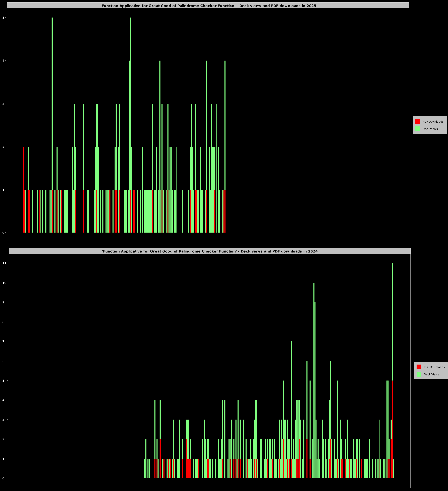Image resolution: width=448 pixels, height=491 pixels.
Task: Click the 2024 chart title bar
Action: [x=210, y=251]
